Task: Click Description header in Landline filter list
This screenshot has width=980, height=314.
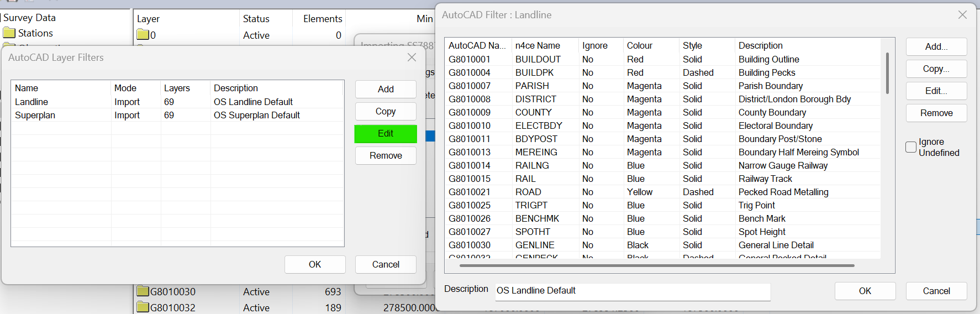Action: click(808, 45)
